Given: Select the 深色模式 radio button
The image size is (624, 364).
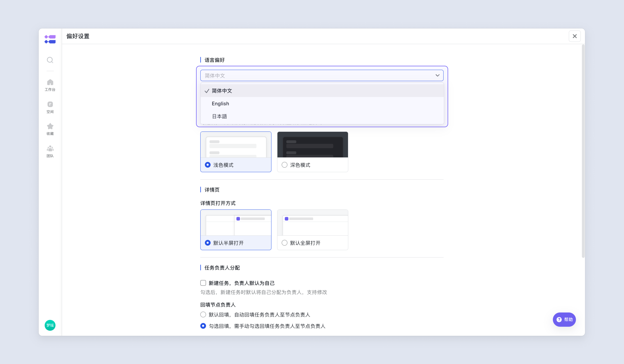Looking at the screenshot, I should pyautogui.click(x=285, y=165).
